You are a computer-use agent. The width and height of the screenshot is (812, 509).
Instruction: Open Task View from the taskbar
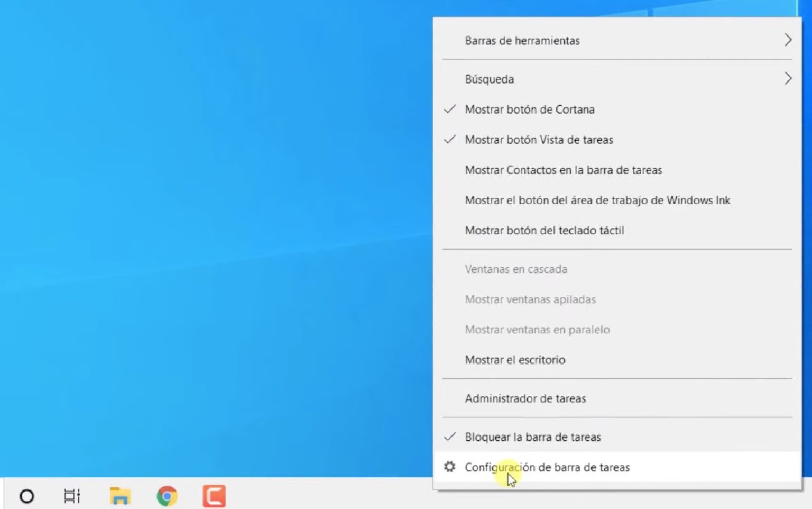click(71, 495)
